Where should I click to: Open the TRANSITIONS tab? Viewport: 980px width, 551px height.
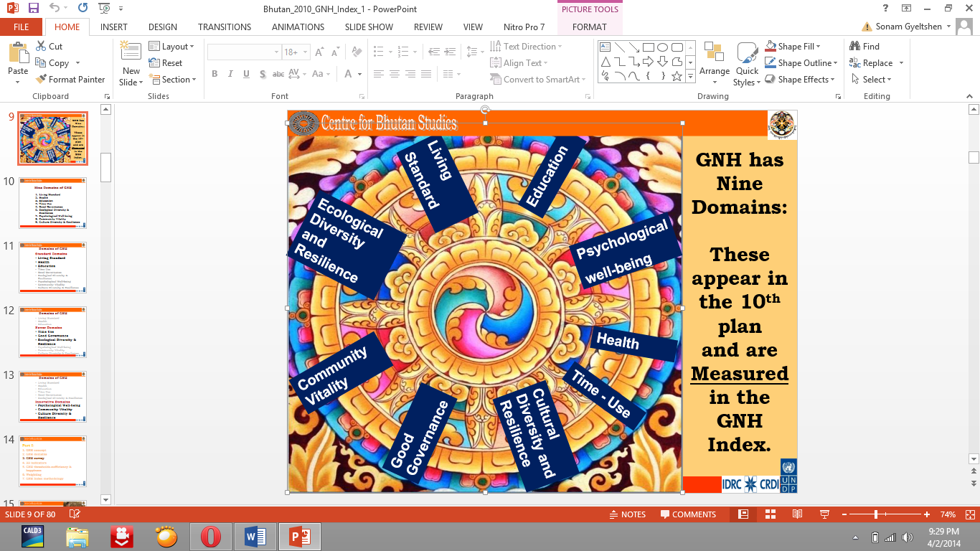tap(225, 27)
